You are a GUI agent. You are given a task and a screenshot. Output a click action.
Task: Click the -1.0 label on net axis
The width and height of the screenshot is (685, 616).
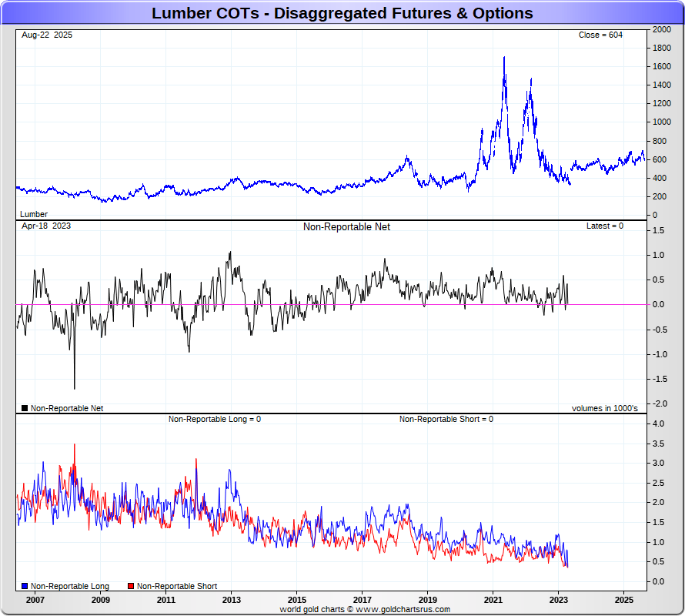[x=657, y=354]
